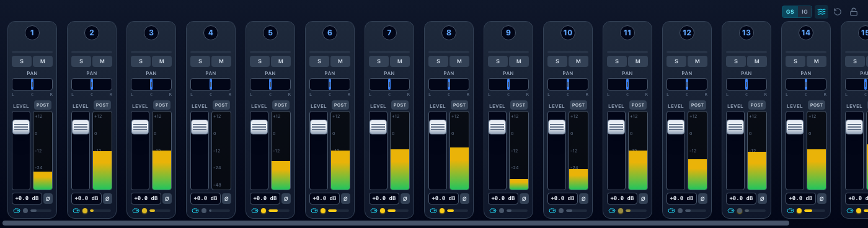Mute channel 1
Image resolution: width=868 pixels, height=228 pixels.
coord(43,61)
